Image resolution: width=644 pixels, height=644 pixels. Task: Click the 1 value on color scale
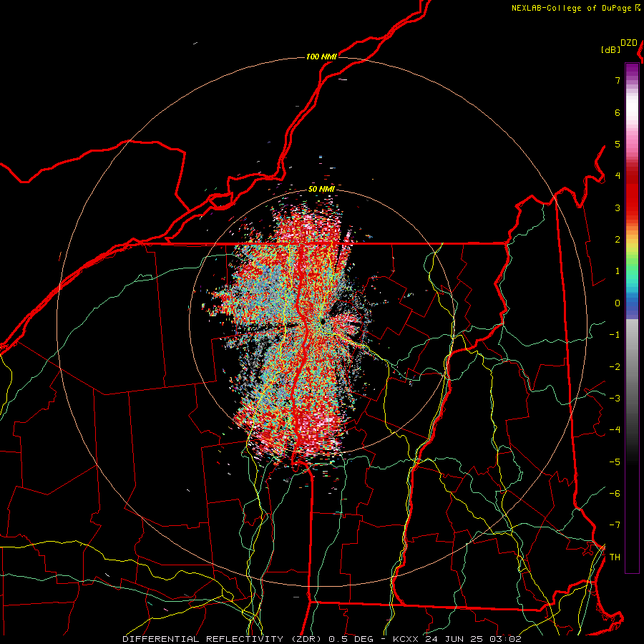tap(618, 271)
